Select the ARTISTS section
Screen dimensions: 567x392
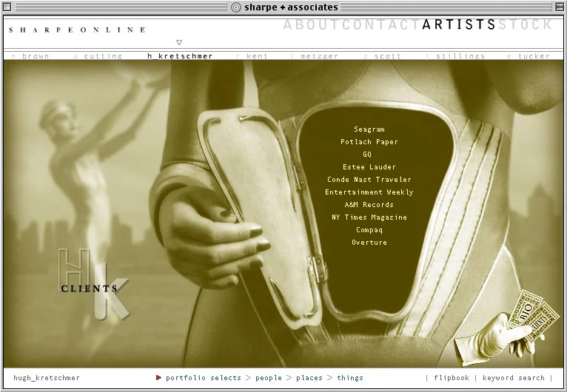click(459, 24)
